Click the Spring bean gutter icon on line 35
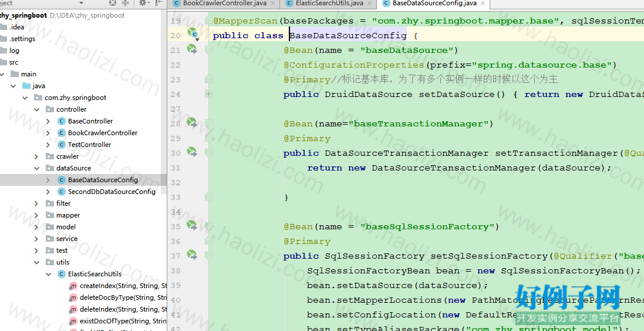The height and width of the screenshot is (331, 644). tap(192, 225)
